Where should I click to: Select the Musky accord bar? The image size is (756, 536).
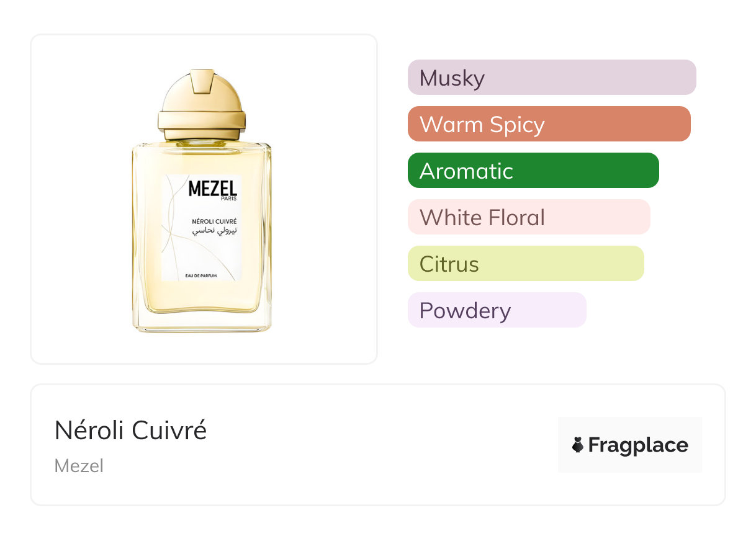pos(551,78)
